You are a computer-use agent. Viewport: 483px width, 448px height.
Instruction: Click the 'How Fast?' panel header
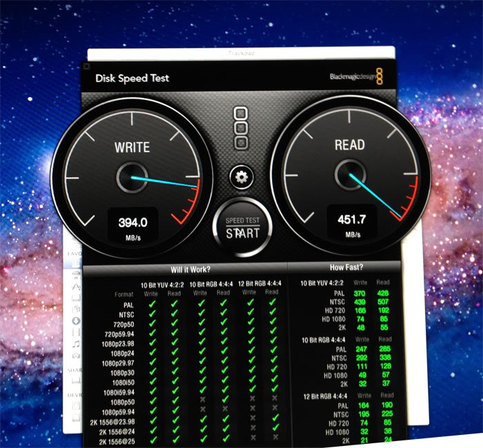(346, 267)
